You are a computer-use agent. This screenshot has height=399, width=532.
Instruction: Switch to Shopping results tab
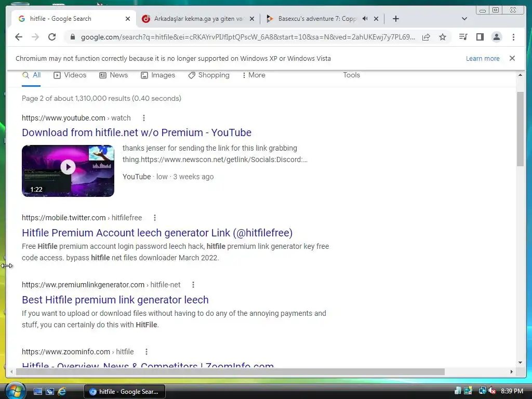pos(209,75)
